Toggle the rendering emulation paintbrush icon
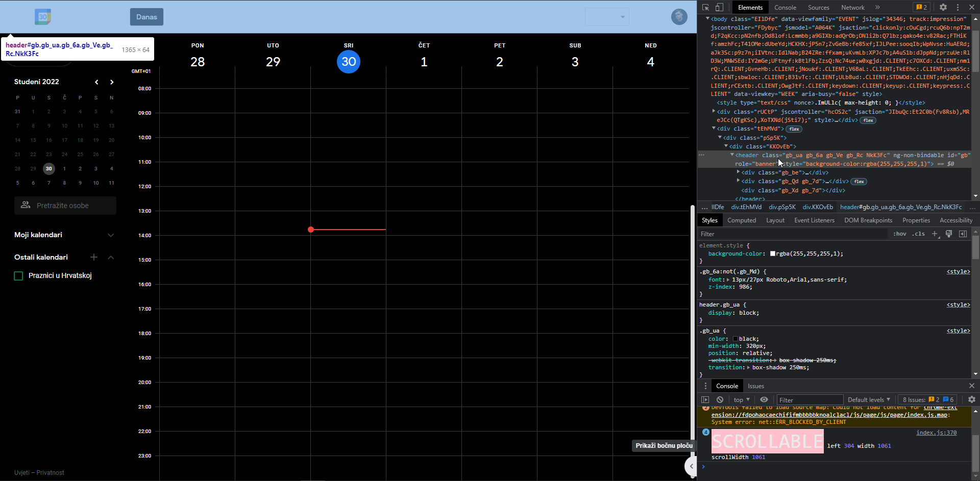This screenshot has height=481, width=980. tap(949, 234)
